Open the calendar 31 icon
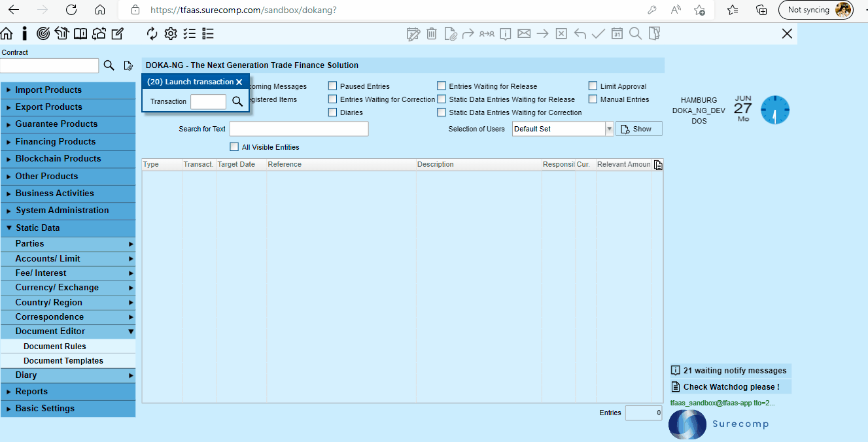868x442 pixels. [x=617, y=33]
